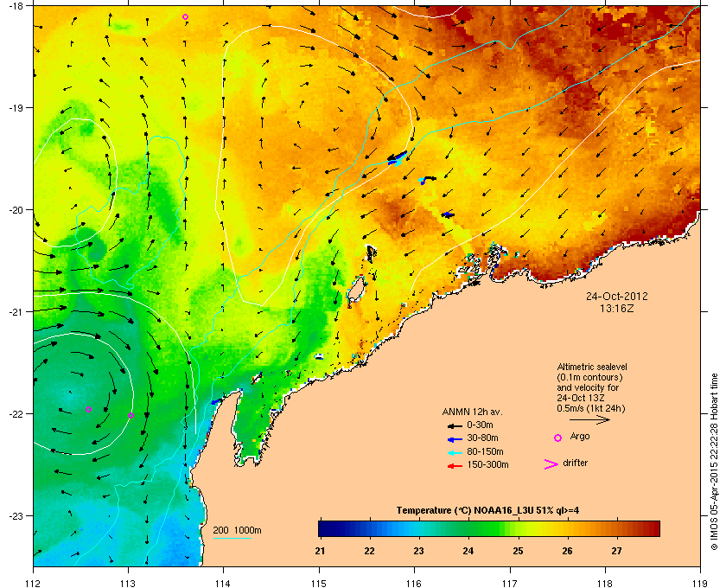Click the blue 30-80m legend arrow
Screen dimensions: 726x588
(x=455, y=439)
